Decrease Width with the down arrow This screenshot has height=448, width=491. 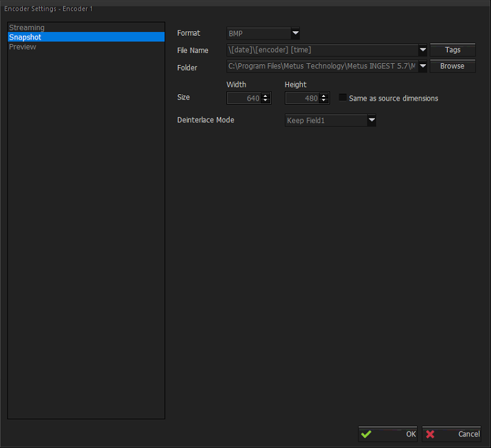tap(265, 101)
